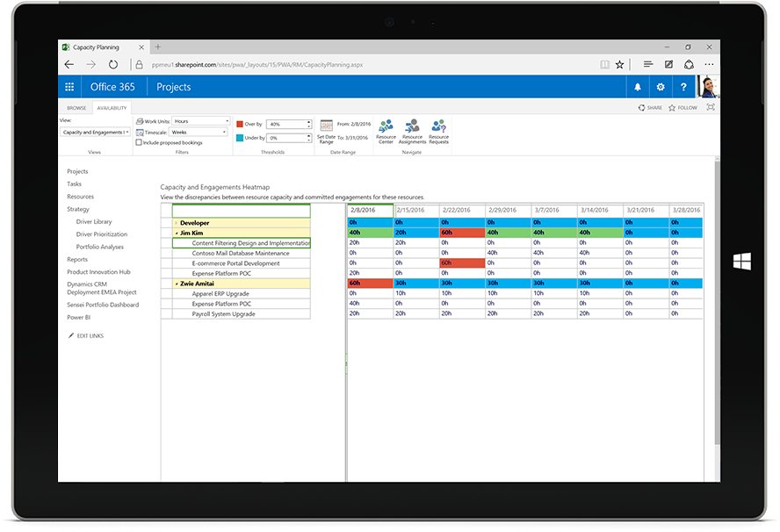
Task: Open Sensei Portfolio Dashboard link
Action: coord(103,306)
